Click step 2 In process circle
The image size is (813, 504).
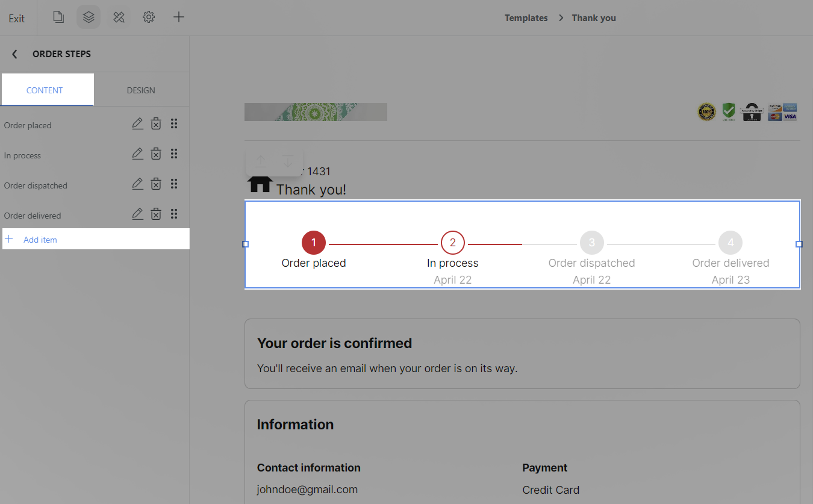(453, 243)
